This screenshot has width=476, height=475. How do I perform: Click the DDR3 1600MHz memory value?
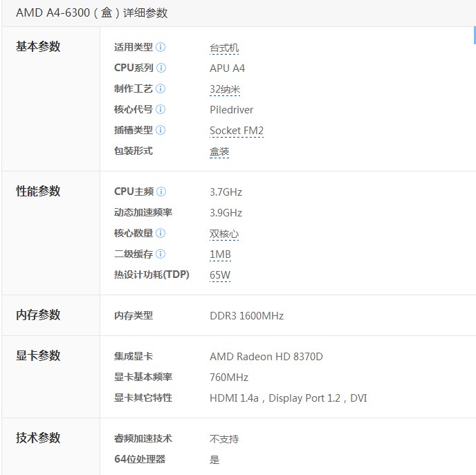point(246,316)
